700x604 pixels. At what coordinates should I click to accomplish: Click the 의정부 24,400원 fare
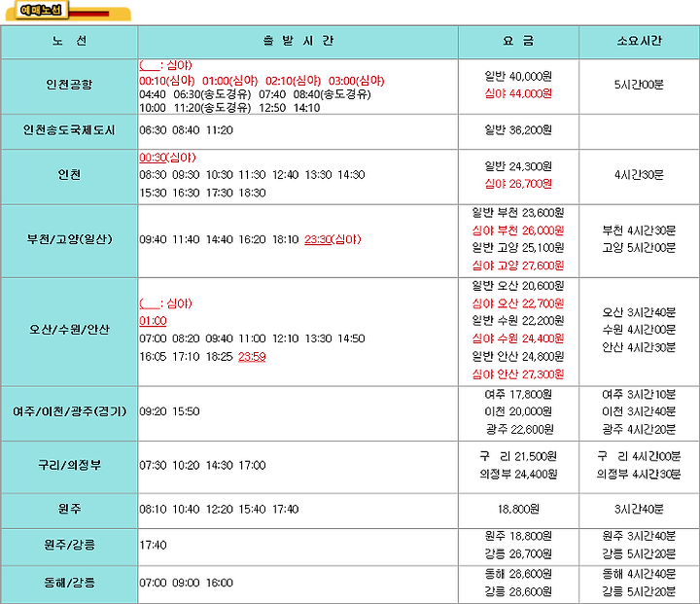point(518,474)
